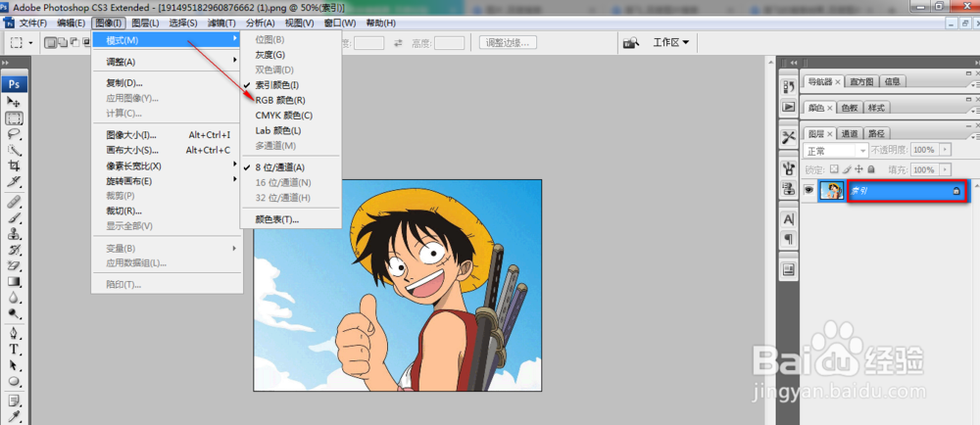Open the marquee tool preset picker arrow
Image resolution: width=980 pixels, height=425 pixels.
coord(30,43)
